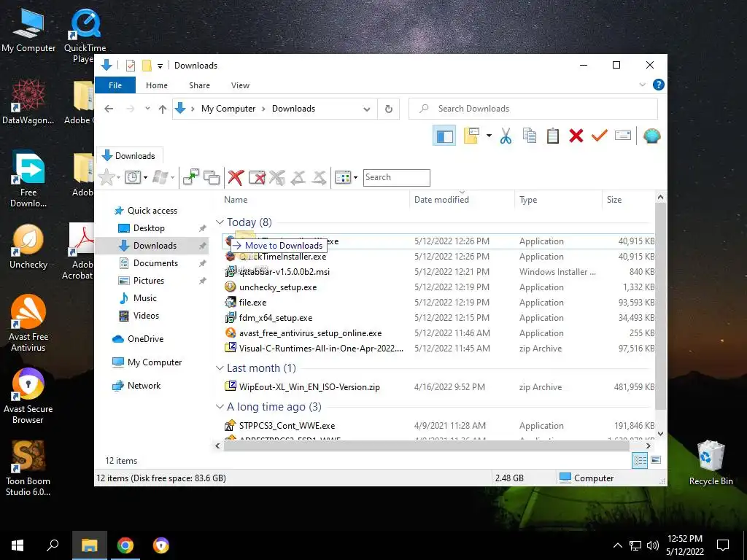Click the green arrow New Window icon
The height and width of the screenshot is (560, 747).
191,177
